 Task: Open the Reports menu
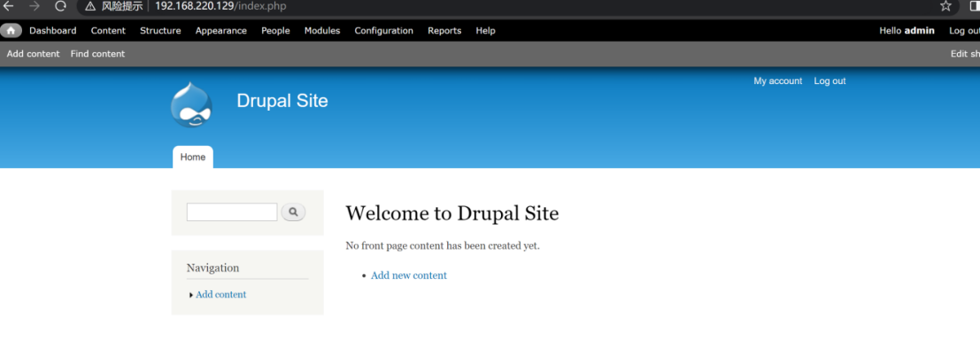(x=444, y=31)
